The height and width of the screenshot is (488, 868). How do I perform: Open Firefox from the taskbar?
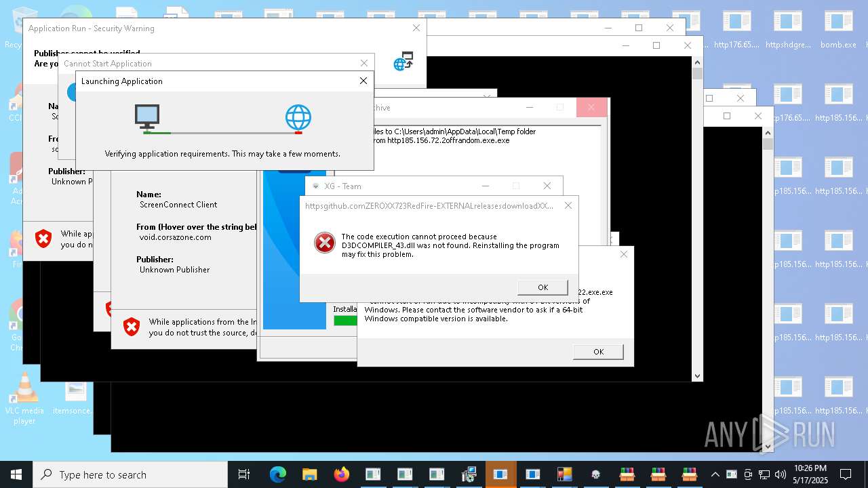pos(342,474)
